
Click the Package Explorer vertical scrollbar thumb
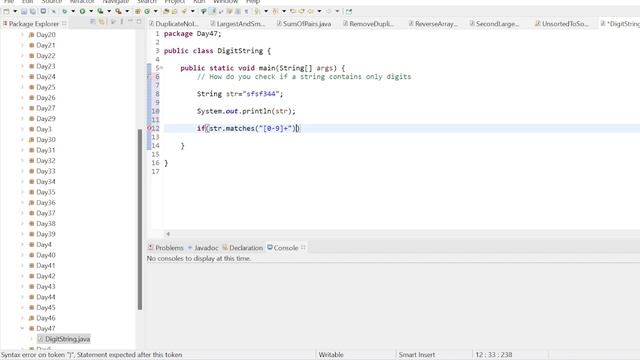click(140, 219)
